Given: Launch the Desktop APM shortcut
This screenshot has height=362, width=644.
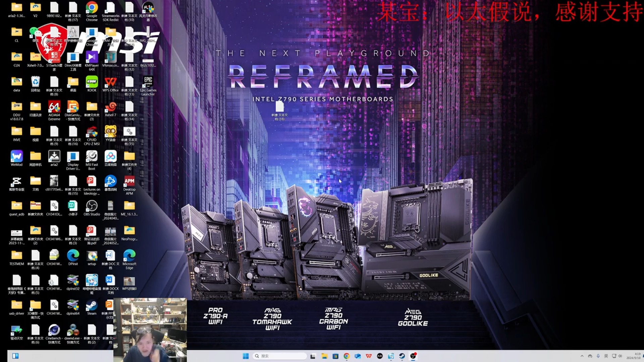Looking at the screenshot, I should [129, 185].
